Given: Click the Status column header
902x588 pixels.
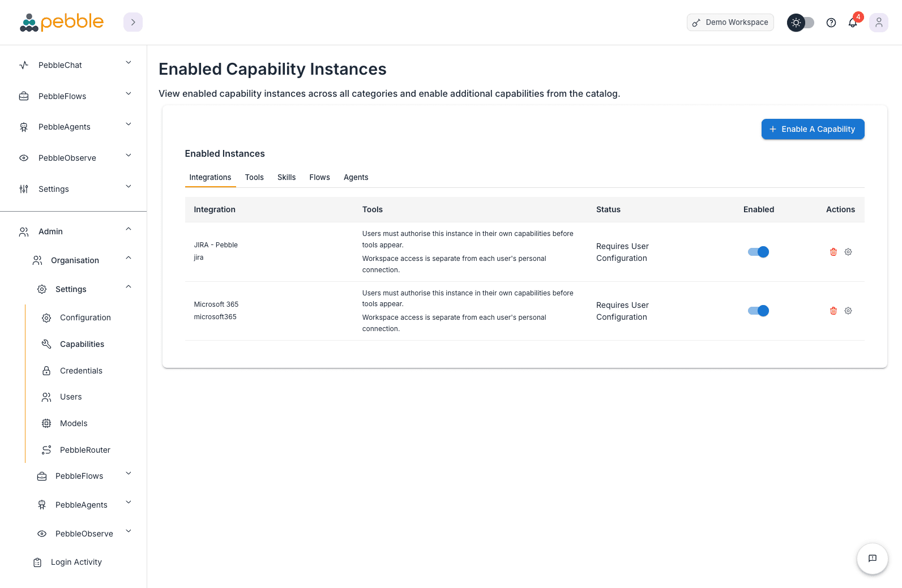Looking at the screenshot, I should [608, 209].
